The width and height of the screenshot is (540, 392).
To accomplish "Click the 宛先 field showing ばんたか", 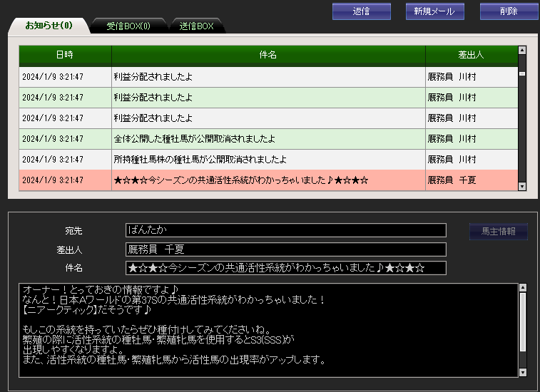I will click(x=286, y=230).
